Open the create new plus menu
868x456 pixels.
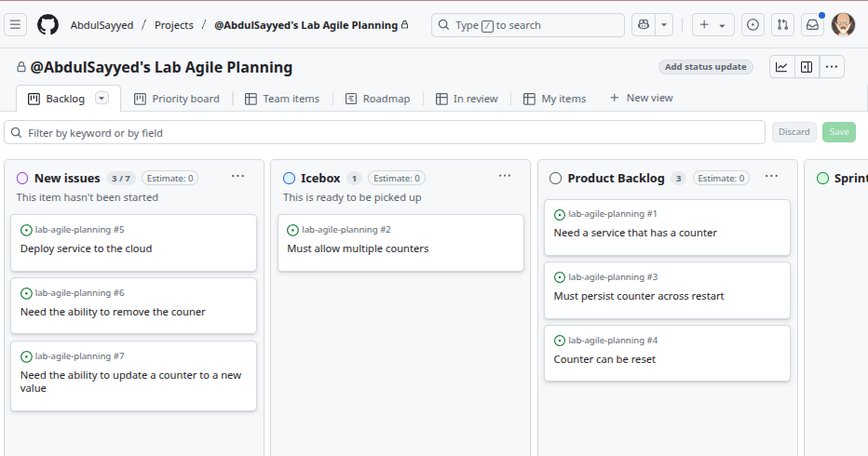tap(713, 25)
